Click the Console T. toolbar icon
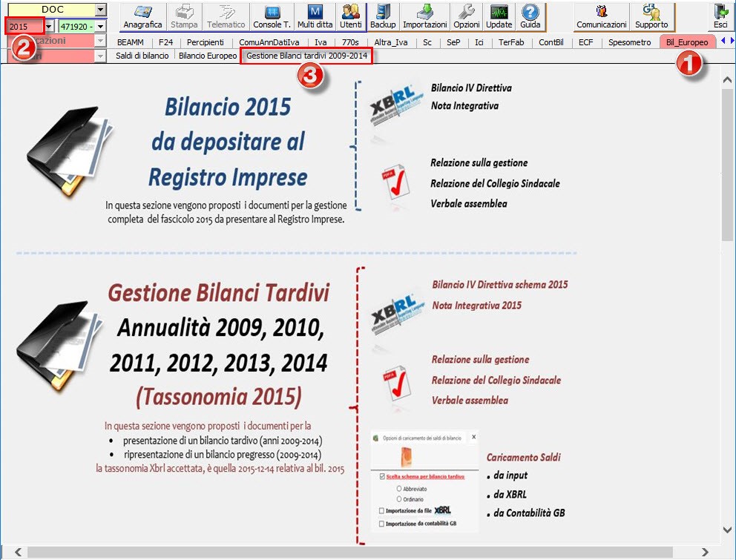 [272, 16]
